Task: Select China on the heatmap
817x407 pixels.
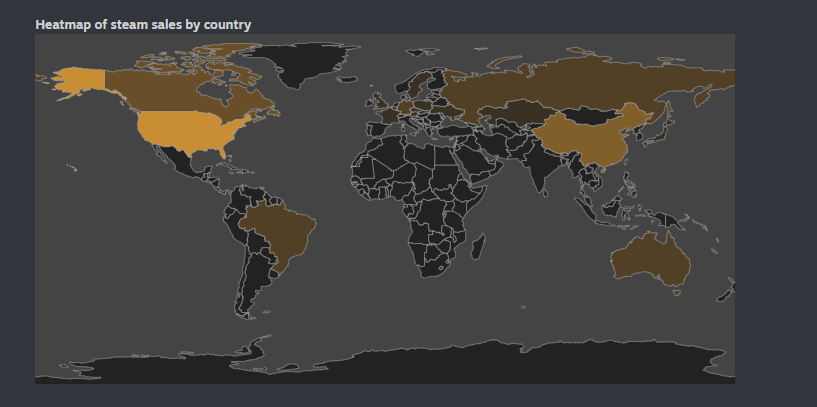Action: [x=589, y=138]
